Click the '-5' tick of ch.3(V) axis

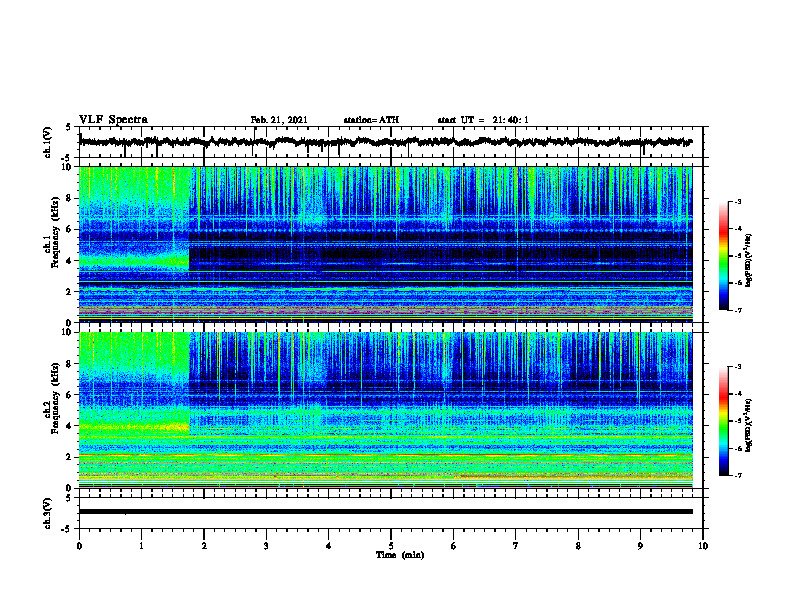point(68,529)
